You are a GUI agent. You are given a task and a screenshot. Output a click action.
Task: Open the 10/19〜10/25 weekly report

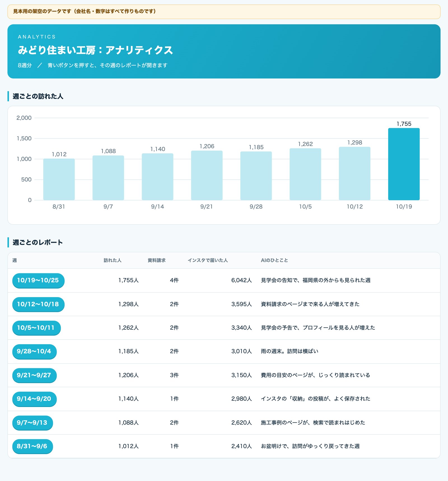(38, 280)
